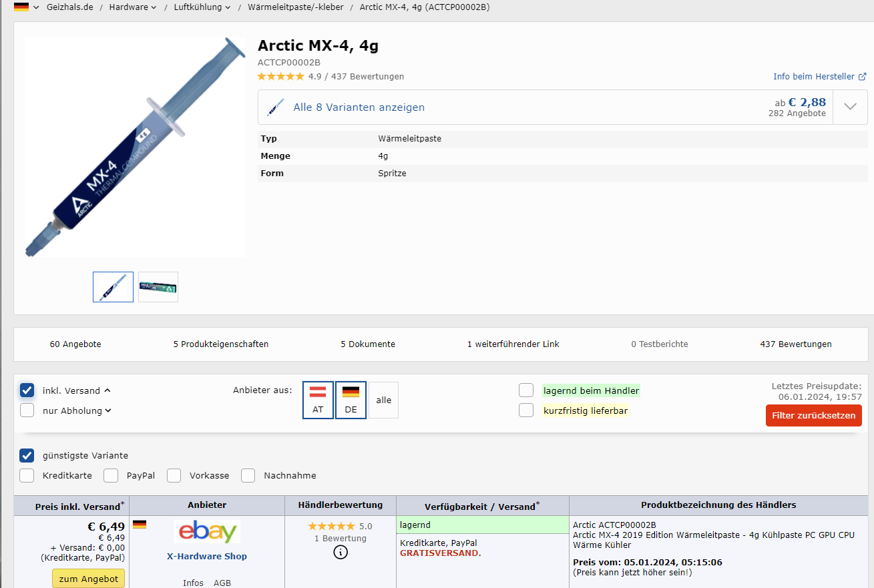
Task: Expand nur Abholung options caret
Action: (108, 410)
